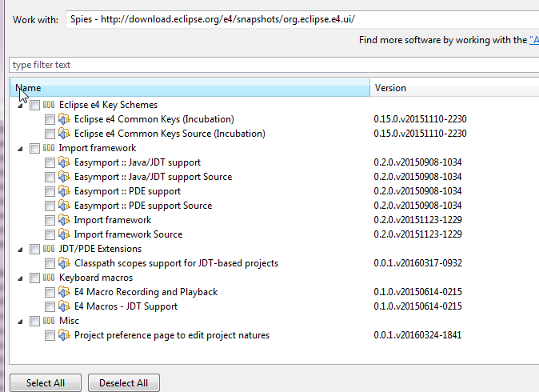Select Project preference page to edit project natures
The width and height of the screenshot is (539, 392).
(172, 335)
